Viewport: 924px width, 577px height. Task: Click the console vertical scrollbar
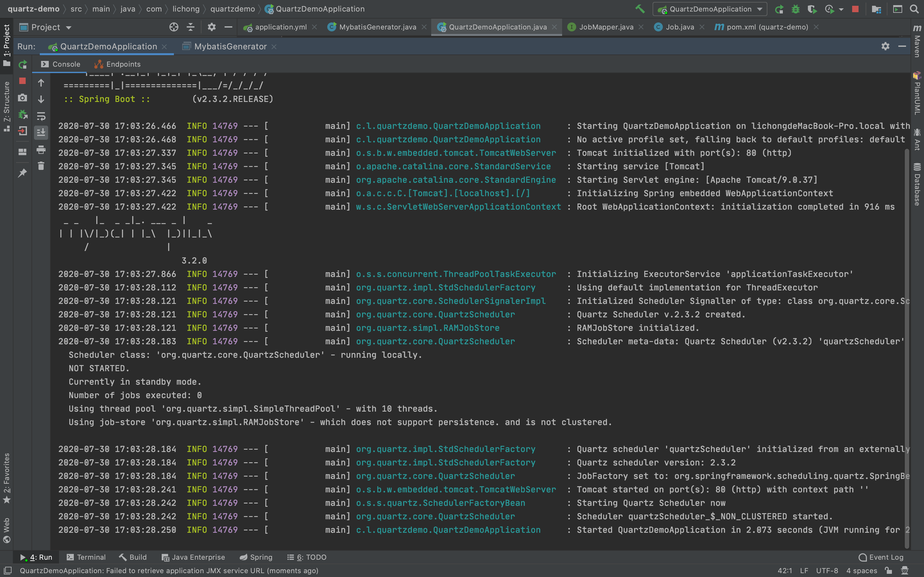coord(907,343)
